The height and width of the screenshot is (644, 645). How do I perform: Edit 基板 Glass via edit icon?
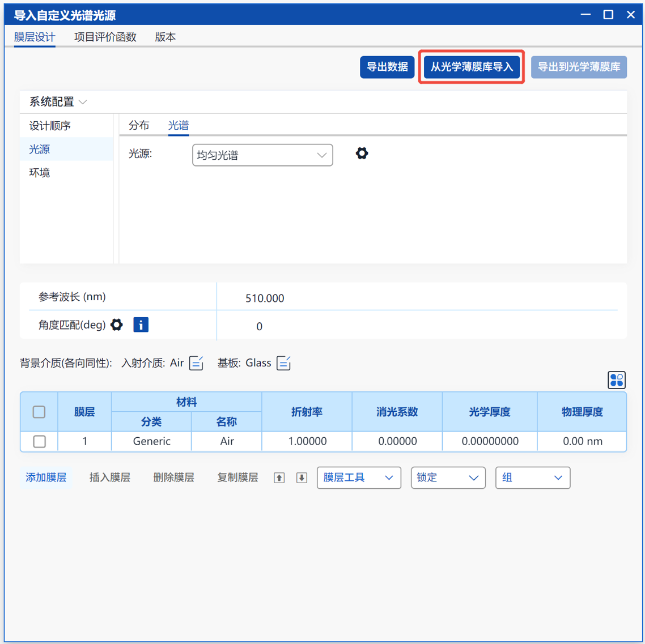[283, 363]
